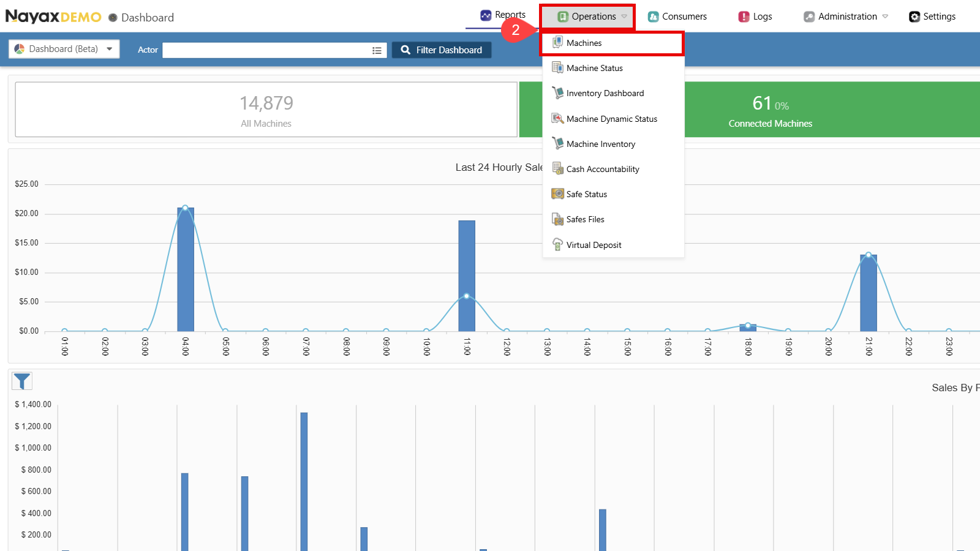Expand the Administration dropdown arrow
This screenshot has width=980, height=551.
coord(885,17)
